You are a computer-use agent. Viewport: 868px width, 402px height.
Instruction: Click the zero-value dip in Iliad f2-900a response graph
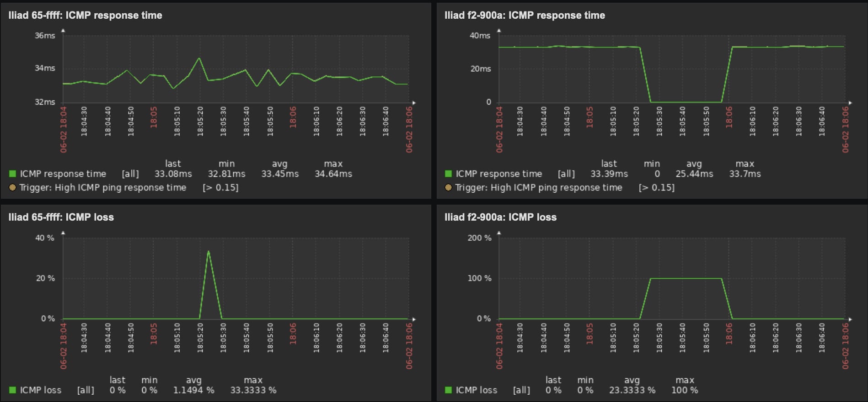click(x=686, y=102)
